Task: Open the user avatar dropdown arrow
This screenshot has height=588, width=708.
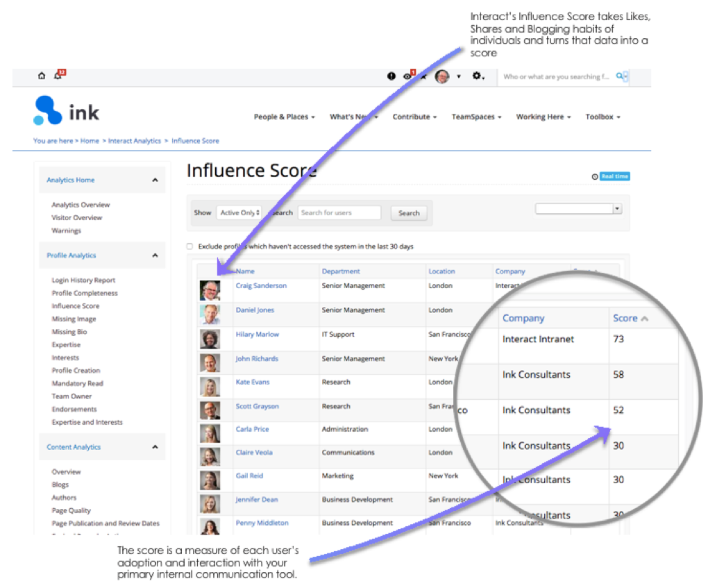Action: pyautogui.click(x=459, y=77)
